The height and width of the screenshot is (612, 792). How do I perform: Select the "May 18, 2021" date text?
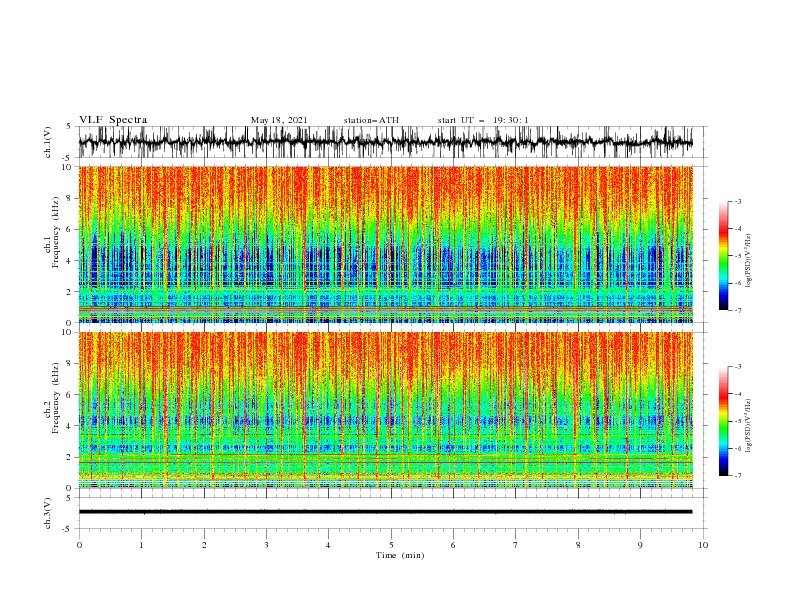click(x=279, y=120)
